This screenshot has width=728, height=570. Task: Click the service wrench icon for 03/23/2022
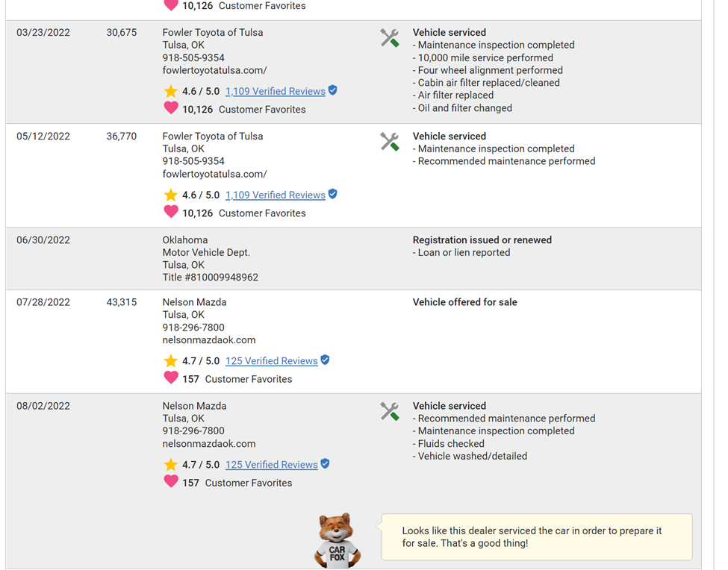coord(390,38)
